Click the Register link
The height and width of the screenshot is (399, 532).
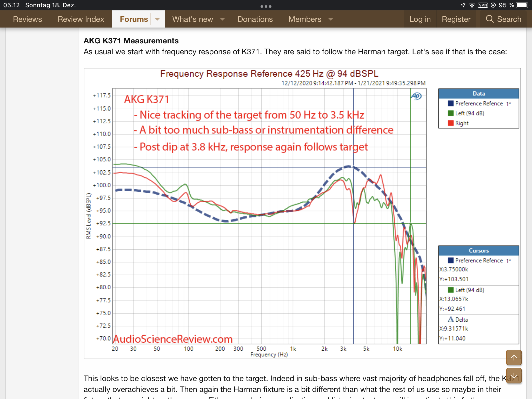456,19
